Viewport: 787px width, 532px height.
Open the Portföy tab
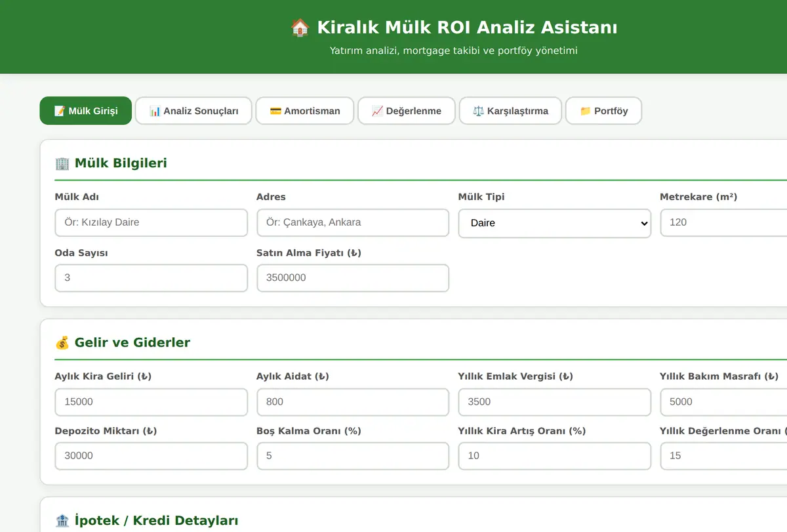(x=603, y=111)
